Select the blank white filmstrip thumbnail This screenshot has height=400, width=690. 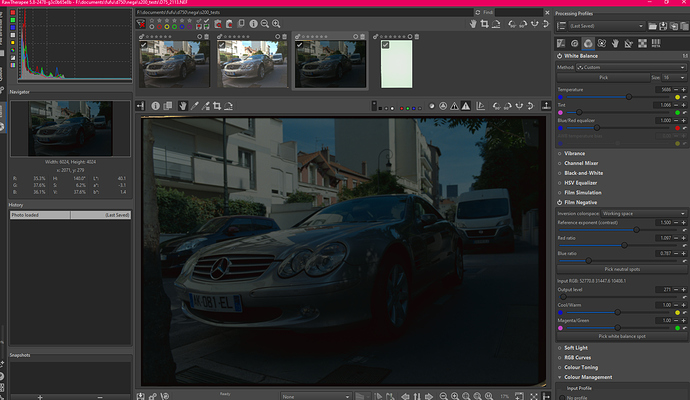click(397, 65)
